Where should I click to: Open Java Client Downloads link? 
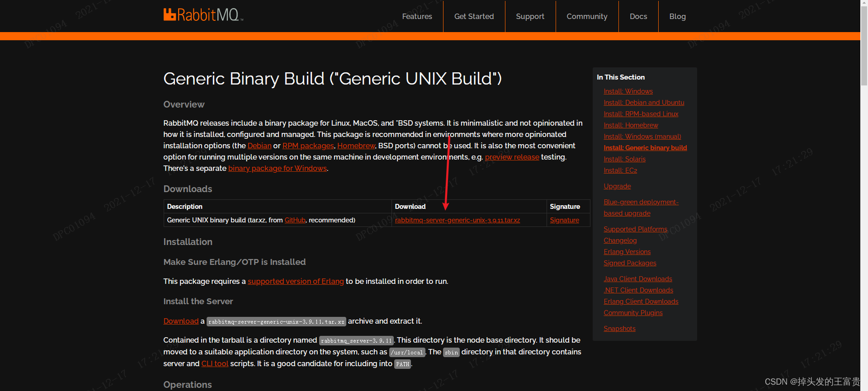637,279
